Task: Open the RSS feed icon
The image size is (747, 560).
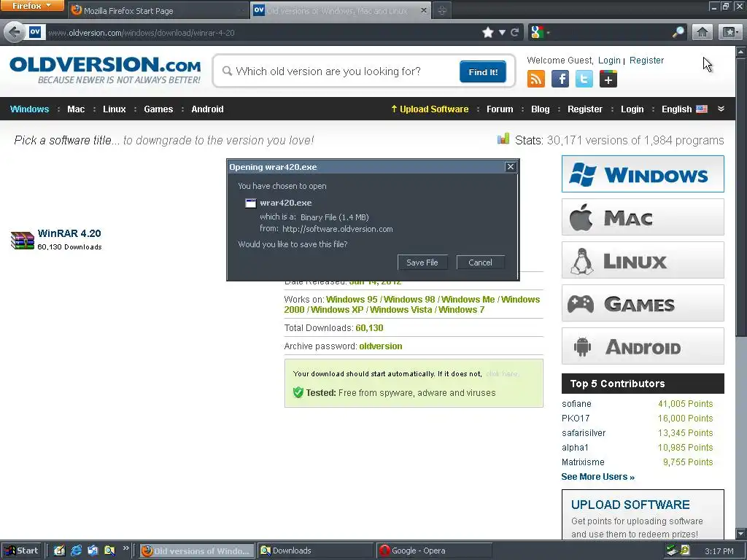Action: pyautogui.click(x=536, y=79)
